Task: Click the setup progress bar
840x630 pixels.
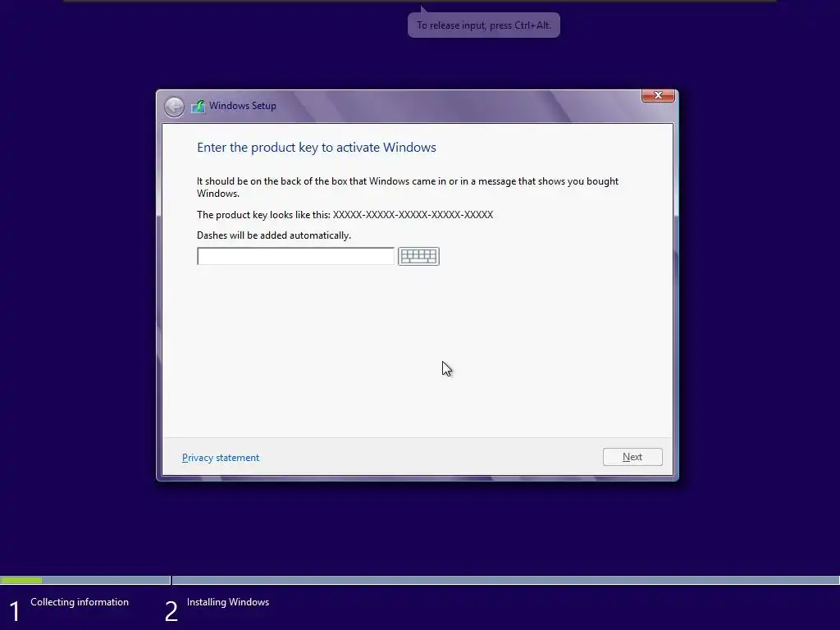Action: coord(420,580)
